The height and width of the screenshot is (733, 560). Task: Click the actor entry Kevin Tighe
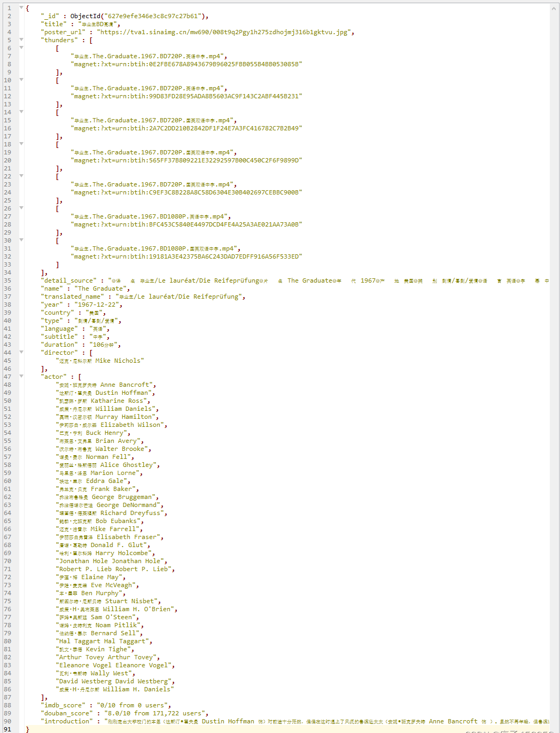94,649
